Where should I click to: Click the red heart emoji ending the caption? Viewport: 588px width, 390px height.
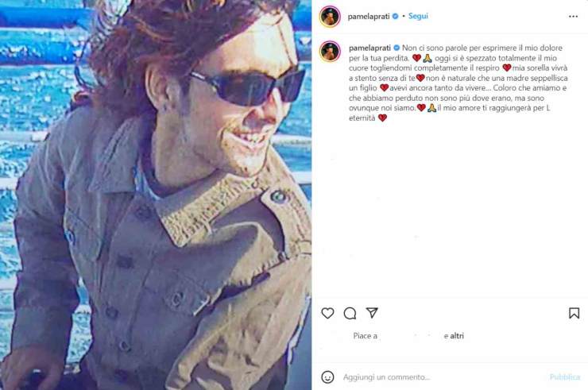coord(382,118)
